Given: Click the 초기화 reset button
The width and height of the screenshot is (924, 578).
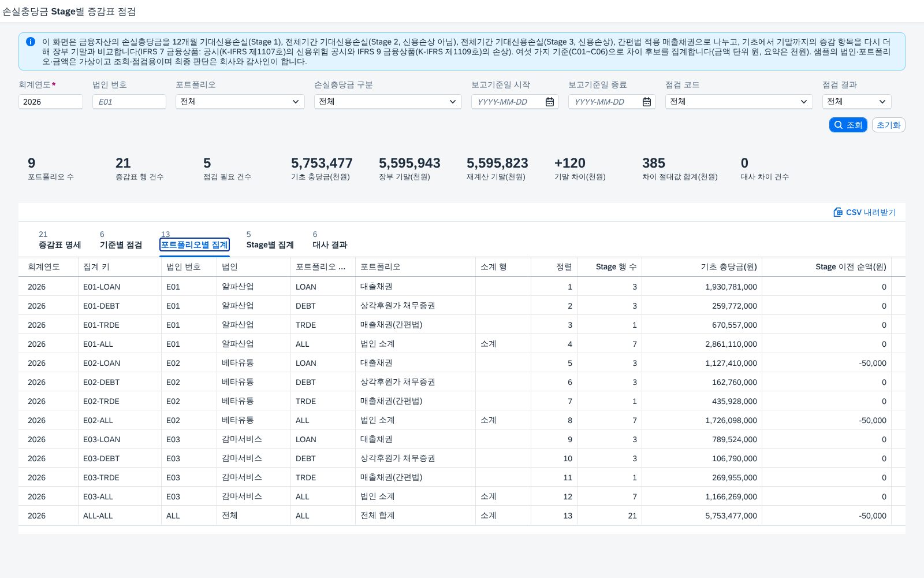Looking at the screenshot, I should (888, 125).
